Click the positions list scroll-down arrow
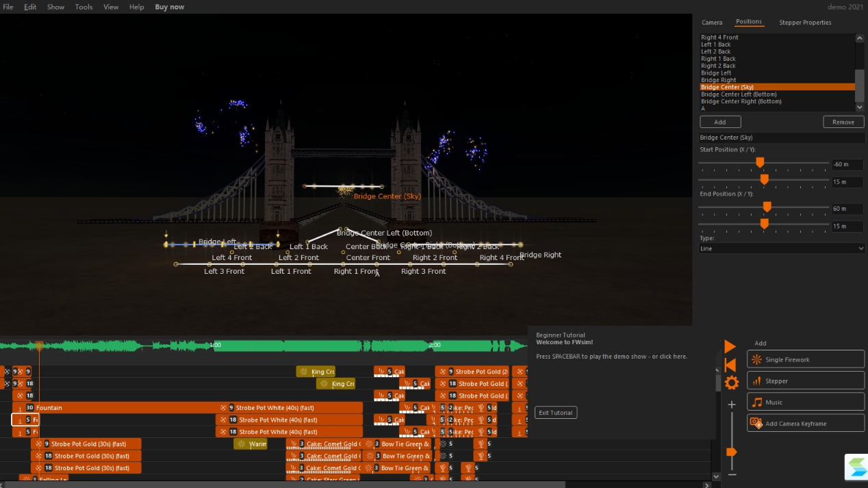This screenshot has height=488, width=868. [860, 107]
